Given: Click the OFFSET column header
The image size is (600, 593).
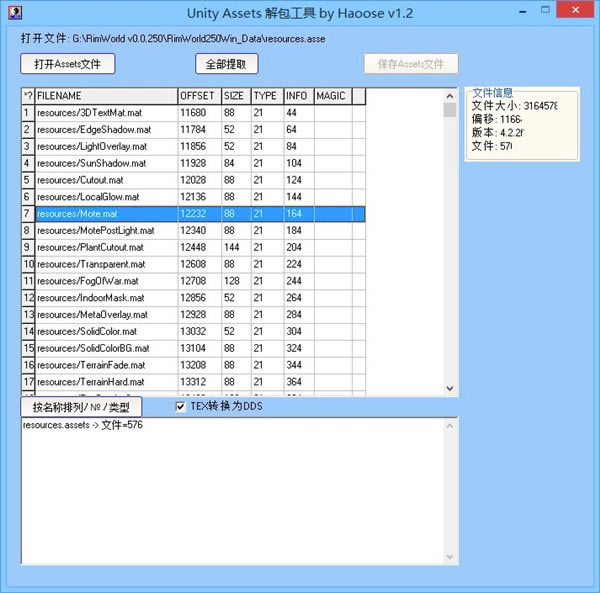Looking at the screenshot, I should point(198,96).
